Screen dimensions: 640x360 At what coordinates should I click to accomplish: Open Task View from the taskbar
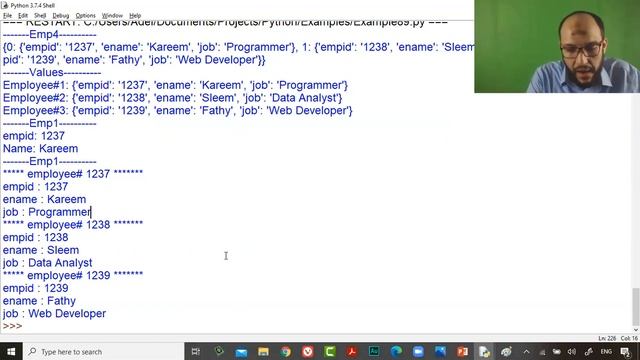coord(196,351)
